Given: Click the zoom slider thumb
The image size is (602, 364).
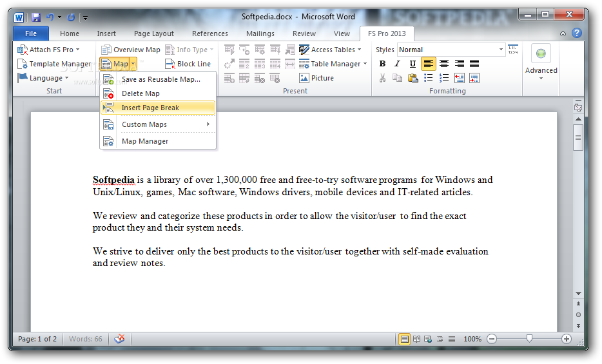Looking at the screenshot, I should pos(529,338).
